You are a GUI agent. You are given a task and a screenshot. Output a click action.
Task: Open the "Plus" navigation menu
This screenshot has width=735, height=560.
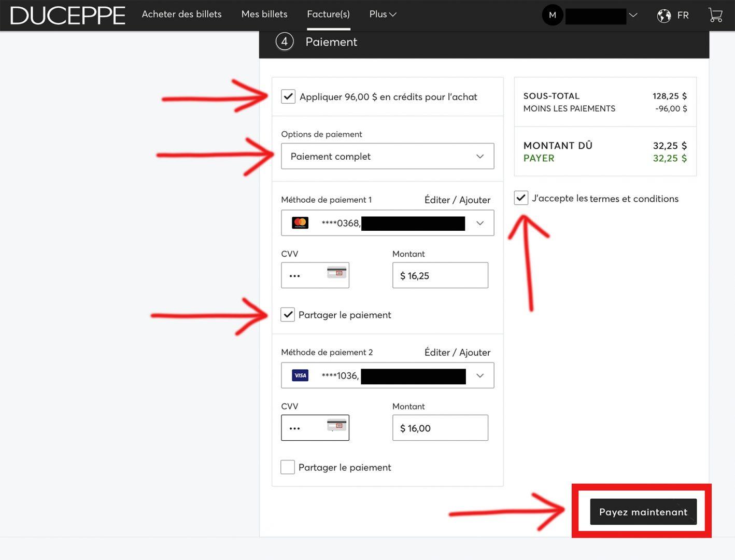coord(383,15)
